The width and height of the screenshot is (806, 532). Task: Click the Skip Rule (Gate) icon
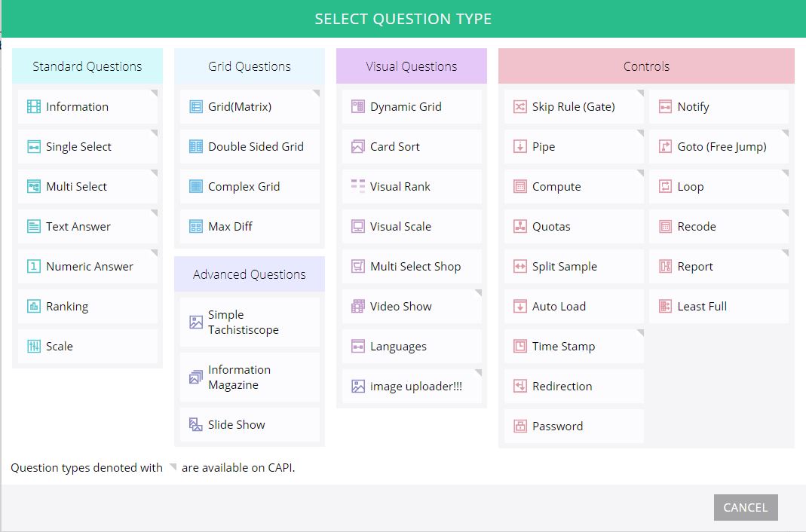coord(519,107)
